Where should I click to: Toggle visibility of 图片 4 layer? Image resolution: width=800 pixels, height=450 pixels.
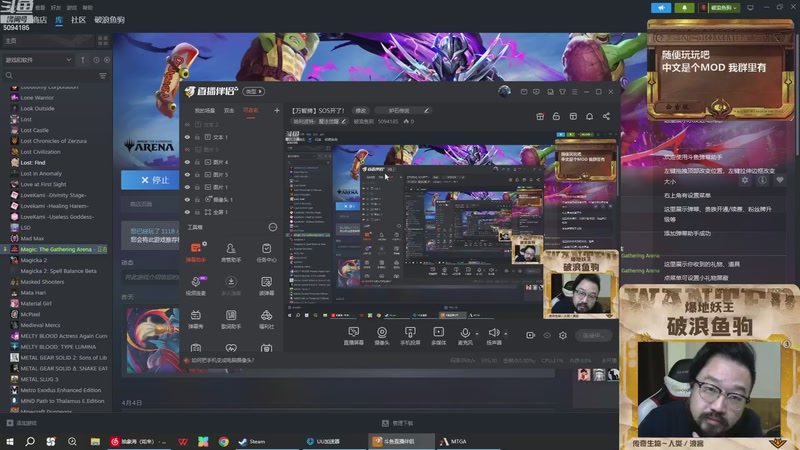coord(187,162)
